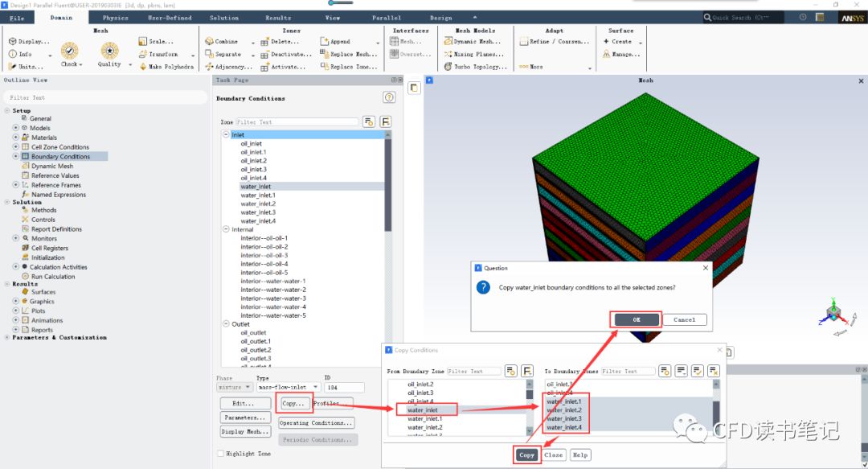Click Copy in Copy Conditions dialog
The height and width of the screenshot is (469, 868).
click(526, 455)
